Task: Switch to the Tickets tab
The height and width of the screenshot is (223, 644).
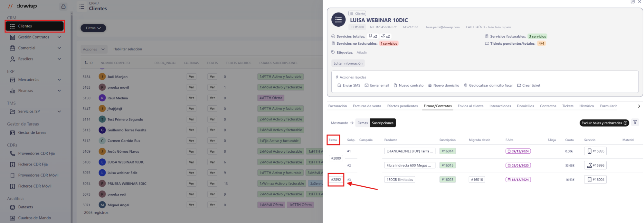Action: click(568, 106)
